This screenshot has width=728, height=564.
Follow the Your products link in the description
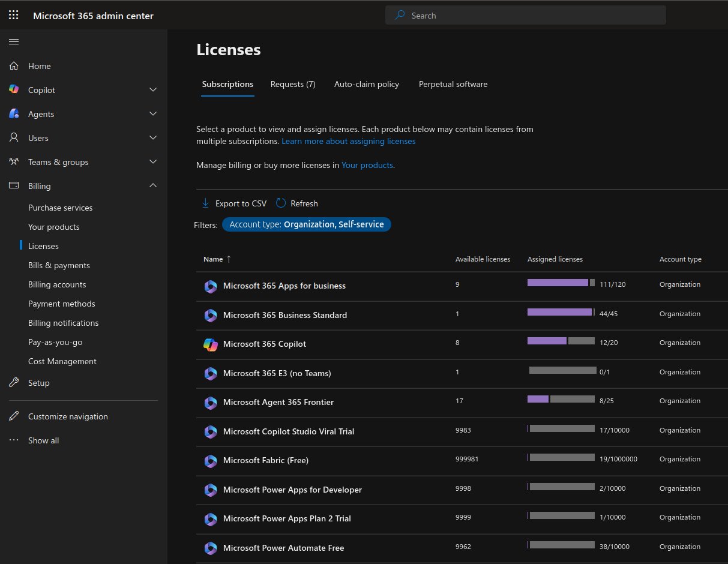point(367,165)
